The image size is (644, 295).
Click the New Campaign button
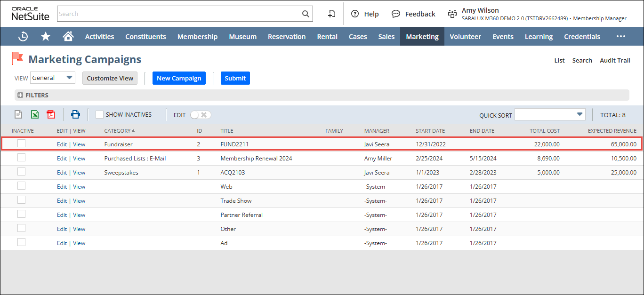(x=179, y=79)
